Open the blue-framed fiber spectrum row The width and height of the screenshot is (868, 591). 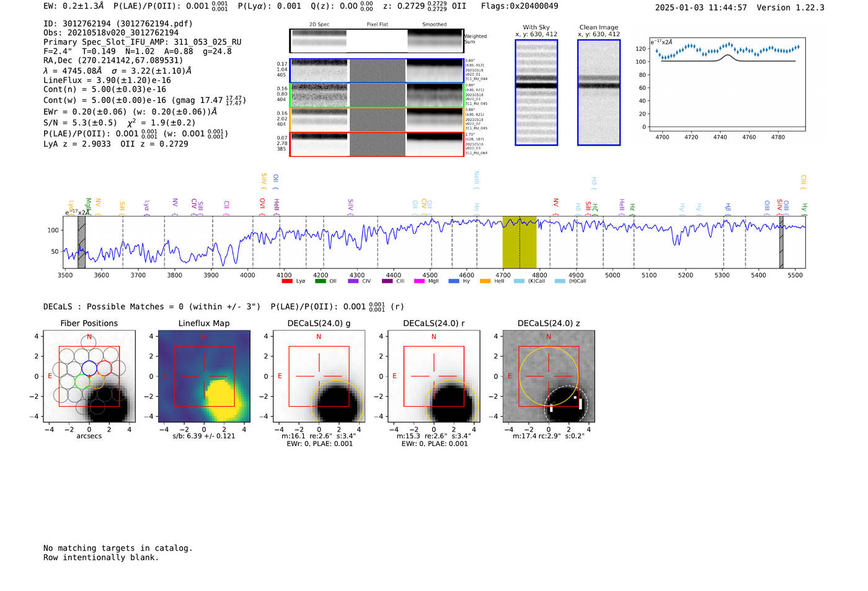tap(376, 71)
